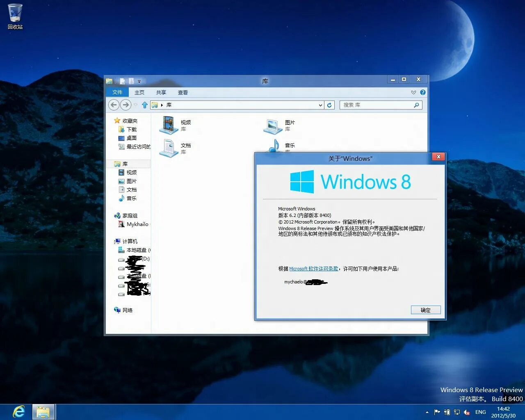The image size is (525, 420).
Task: Select 下载 in navigation pane
Action: pos(128,129)
